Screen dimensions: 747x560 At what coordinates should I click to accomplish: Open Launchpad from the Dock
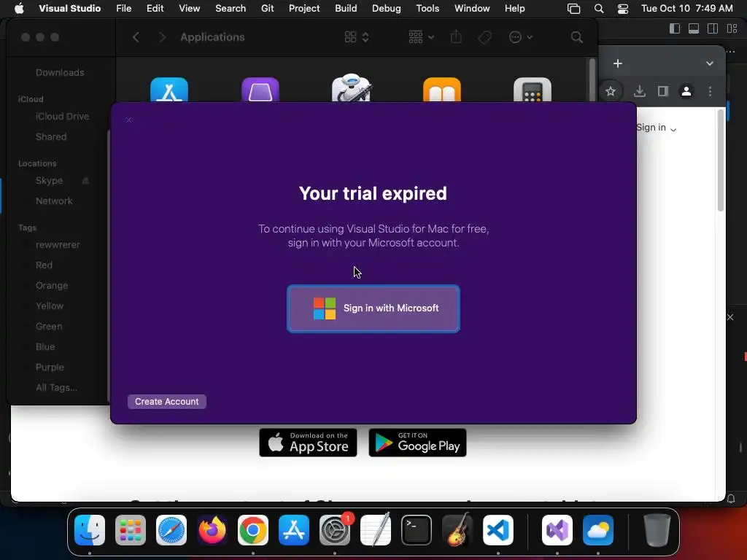131,530
